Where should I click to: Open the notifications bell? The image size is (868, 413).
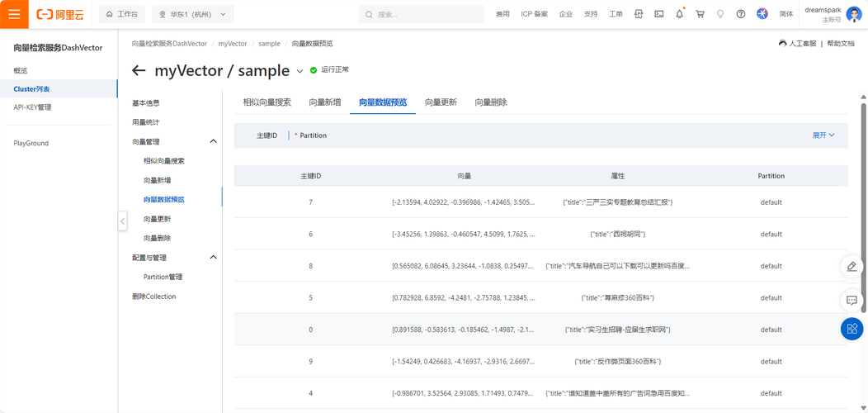[x=680, y=14]
